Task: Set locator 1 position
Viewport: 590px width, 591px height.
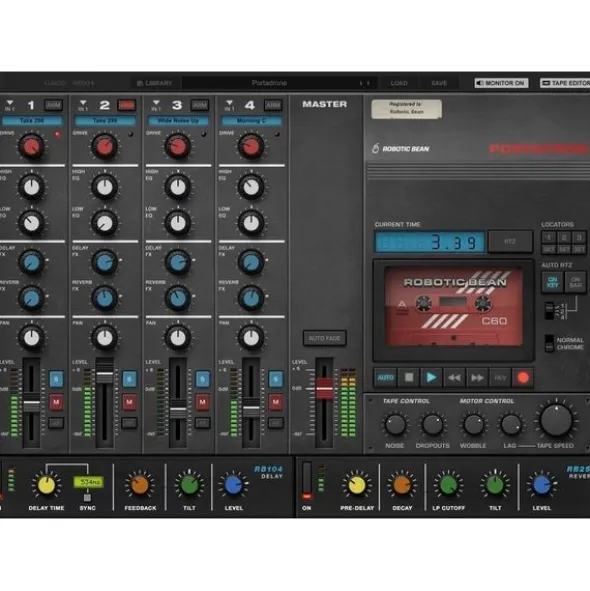Action: 549,249
